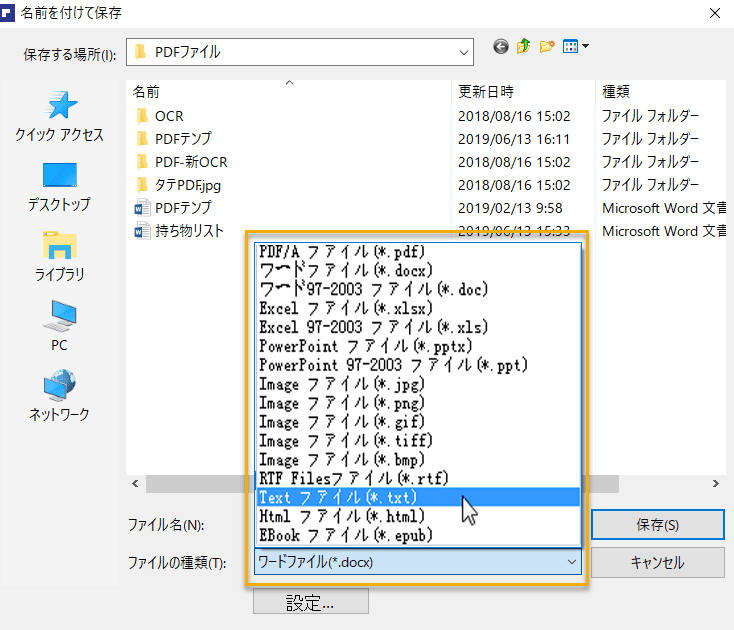Choose Word 97-2003 (*.doc) format

click(x=418, y=289)
